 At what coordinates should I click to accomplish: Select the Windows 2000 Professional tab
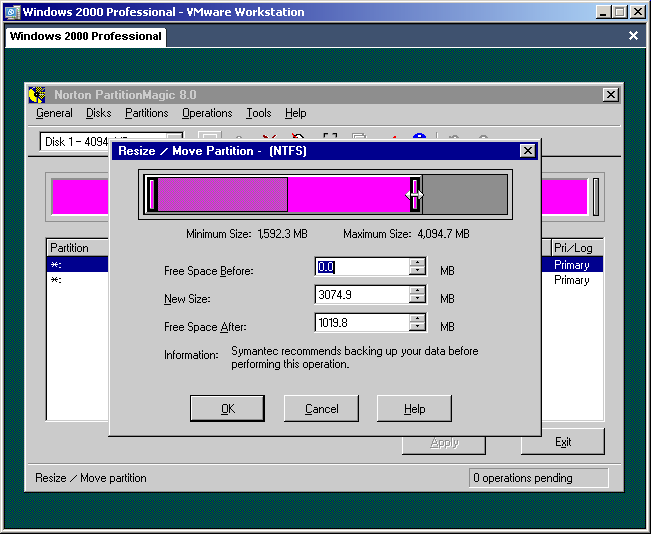tap(86, 37)
